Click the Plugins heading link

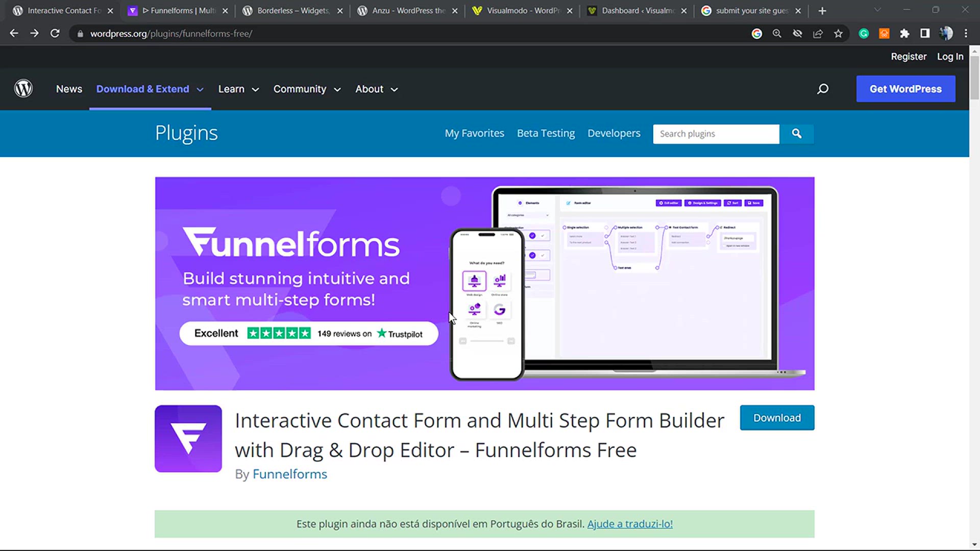(x=186, y=133)
